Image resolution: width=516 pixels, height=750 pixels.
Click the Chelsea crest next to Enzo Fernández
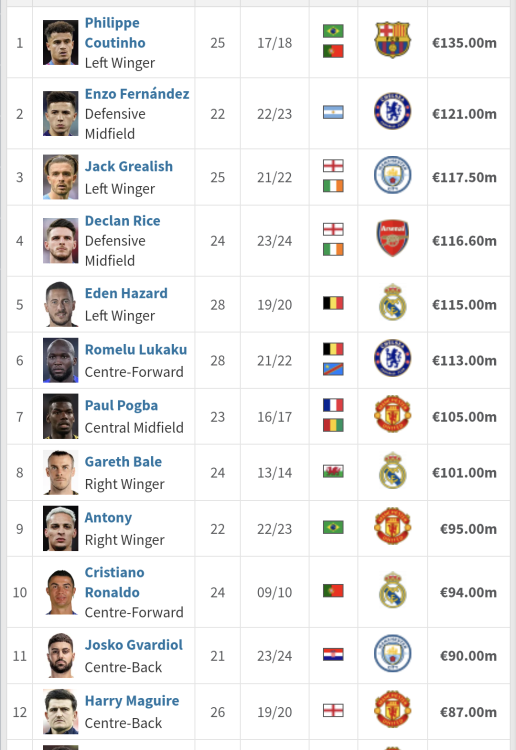pos(392,111)
